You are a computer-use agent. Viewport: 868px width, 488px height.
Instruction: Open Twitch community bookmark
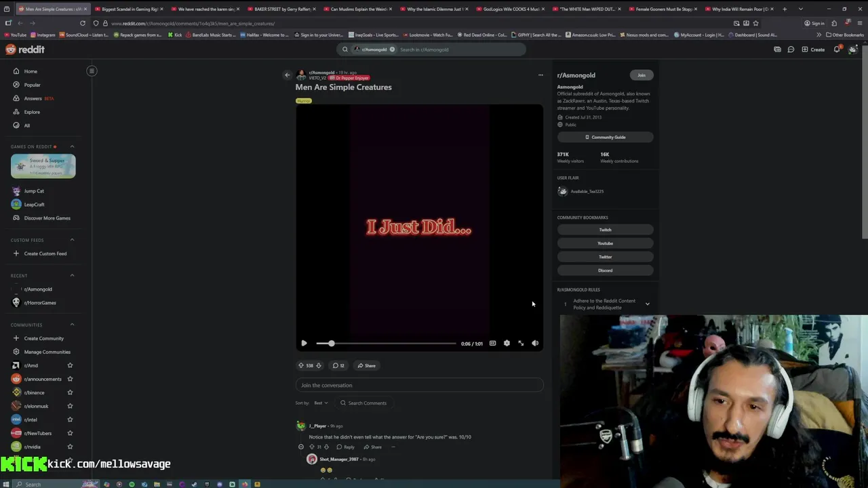pos(605,230)
